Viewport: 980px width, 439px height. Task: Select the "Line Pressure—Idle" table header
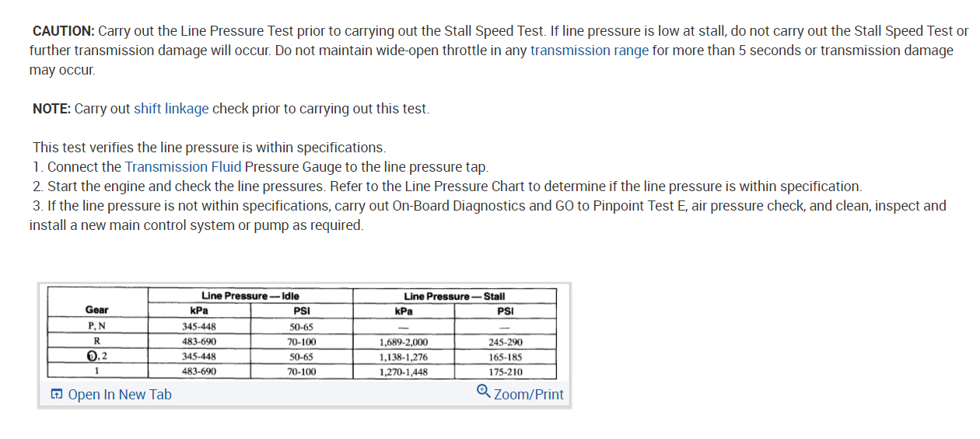(x=250, y=296)
